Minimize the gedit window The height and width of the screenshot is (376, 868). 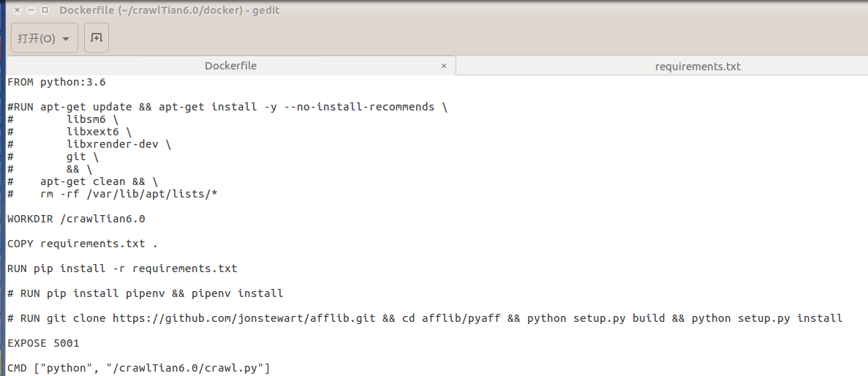tap(31, 10)
